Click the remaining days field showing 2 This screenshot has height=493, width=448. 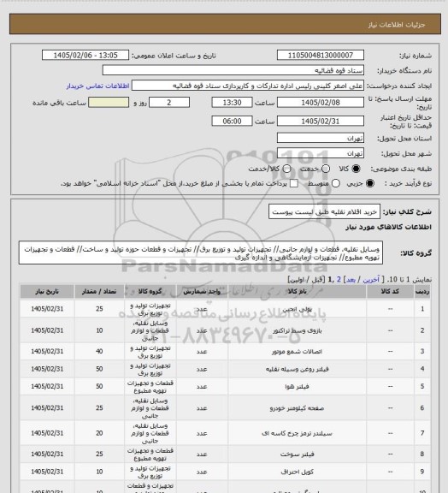tap(169, 103)
